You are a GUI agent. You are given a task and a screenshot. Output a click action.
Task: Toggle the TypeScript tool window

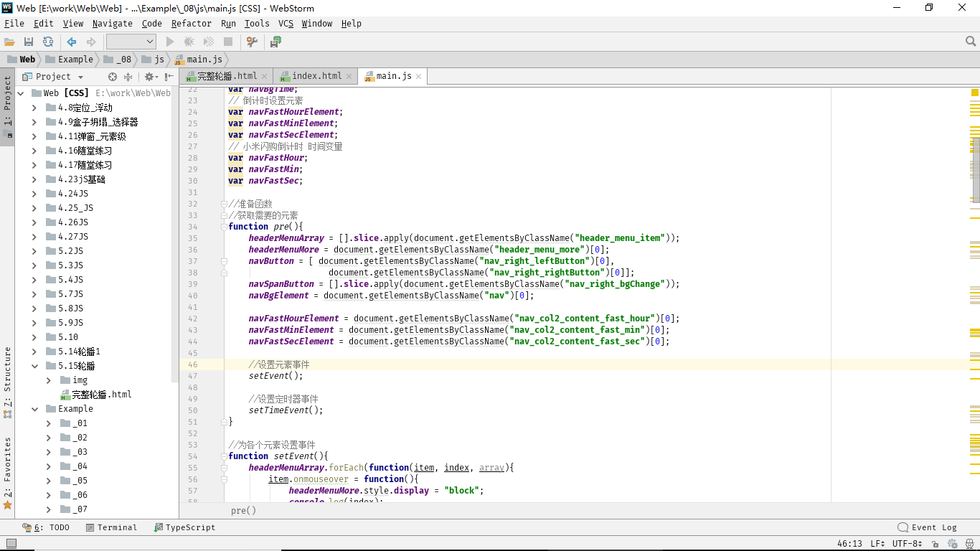point(185,527)
